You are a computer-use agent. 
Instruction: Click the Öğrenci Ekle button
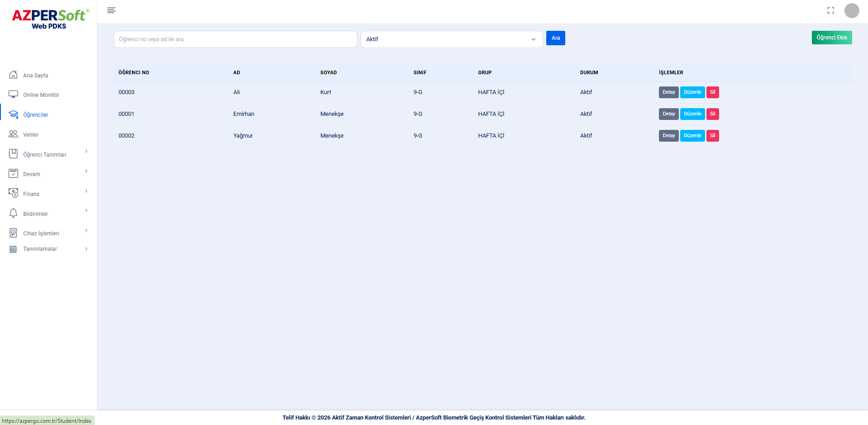(x=831, y=38)
